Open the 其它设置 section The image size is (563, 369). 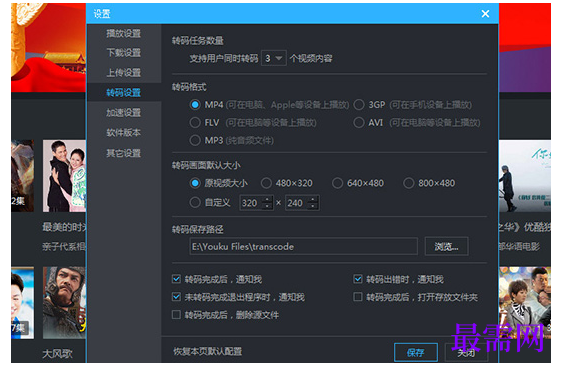124,153
